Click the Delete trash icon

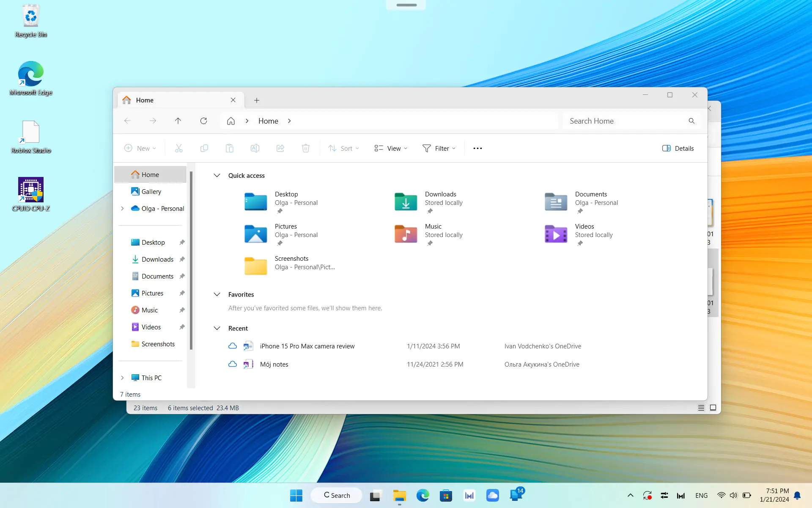click(x=306, y=148)
